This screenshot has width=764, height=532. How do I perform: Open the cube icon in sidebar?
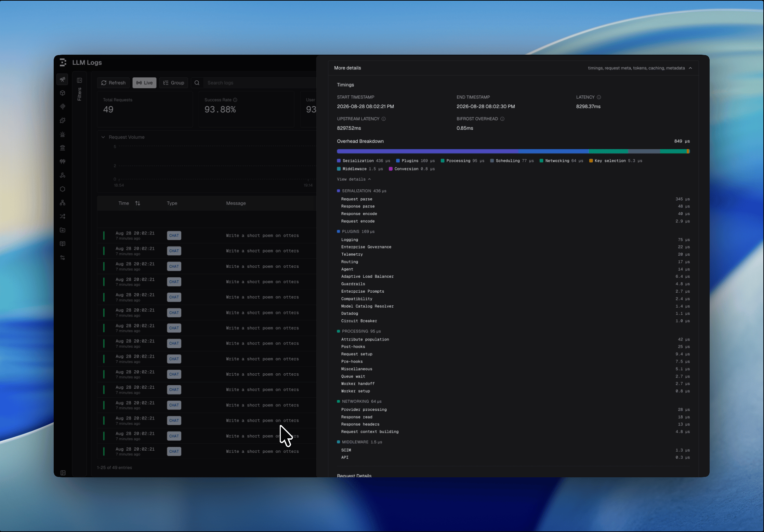coord(63,93)
